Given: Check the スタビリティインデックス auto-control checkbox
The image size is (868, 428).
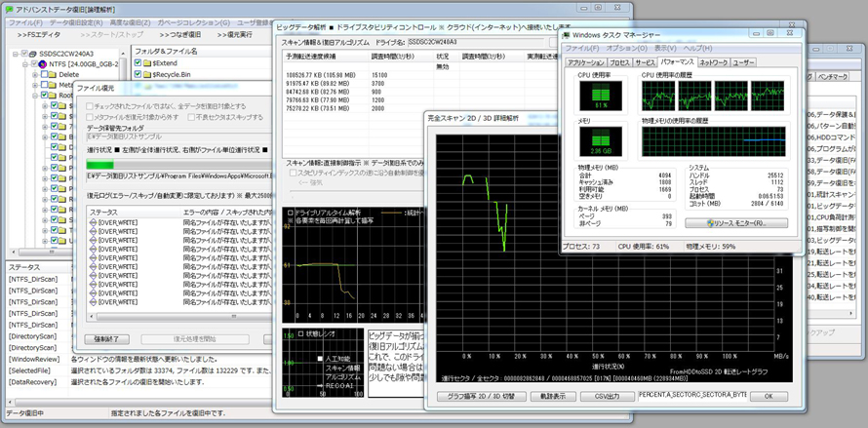Looking at the screenshot, I should (x=294, y=173).
